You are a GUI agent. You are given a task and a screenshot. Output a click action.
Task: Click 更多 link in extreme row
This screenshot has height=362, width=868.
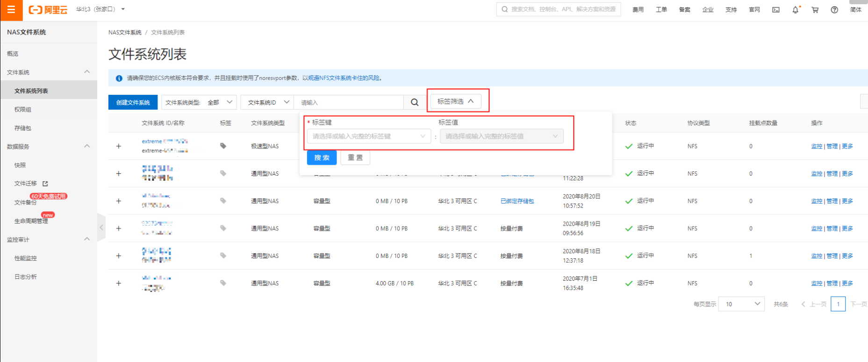tap(847, 146)
